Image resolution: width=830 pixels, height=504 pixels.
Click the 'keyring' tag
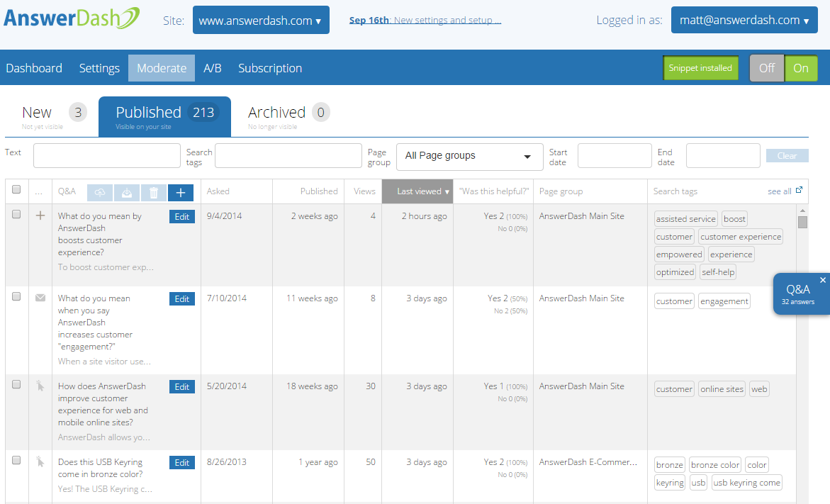670,483
